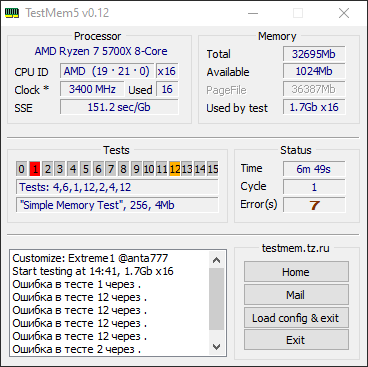The width and height of the screenshot is (368, 367).
Task: Click the log scrollbar thumb
Action: pos(217,299)
